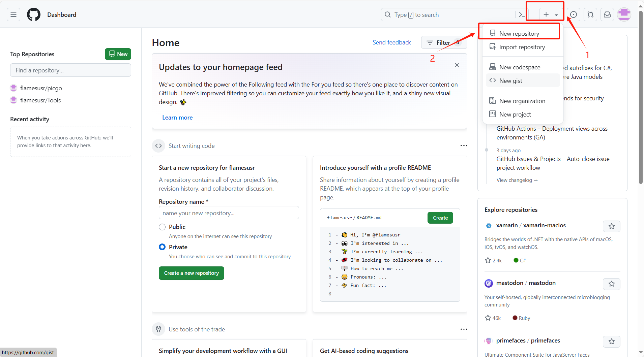Screen dimensions: 644x357
Task: Click the page vertical scrollbar
Action: pyautogui.click(x=641, y=98)
